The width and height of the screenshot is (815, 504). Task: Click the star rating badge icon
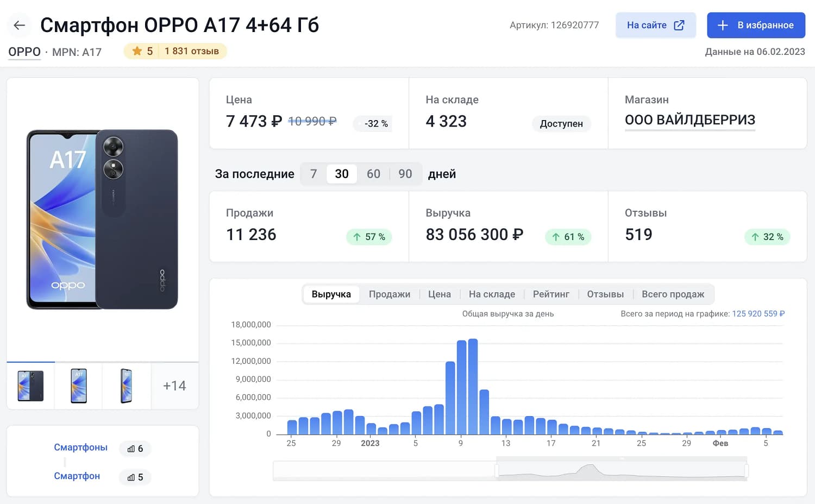pos(137,51)
